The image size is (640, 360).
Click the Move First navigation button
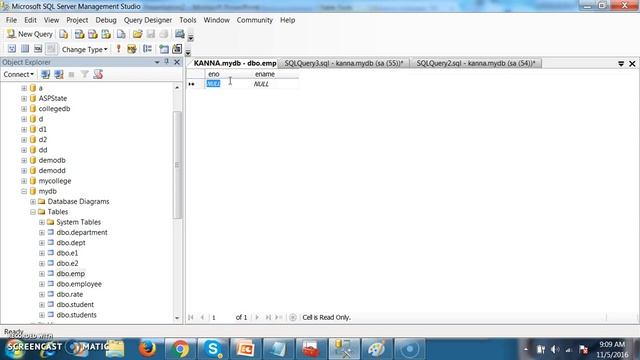point(191,317)
